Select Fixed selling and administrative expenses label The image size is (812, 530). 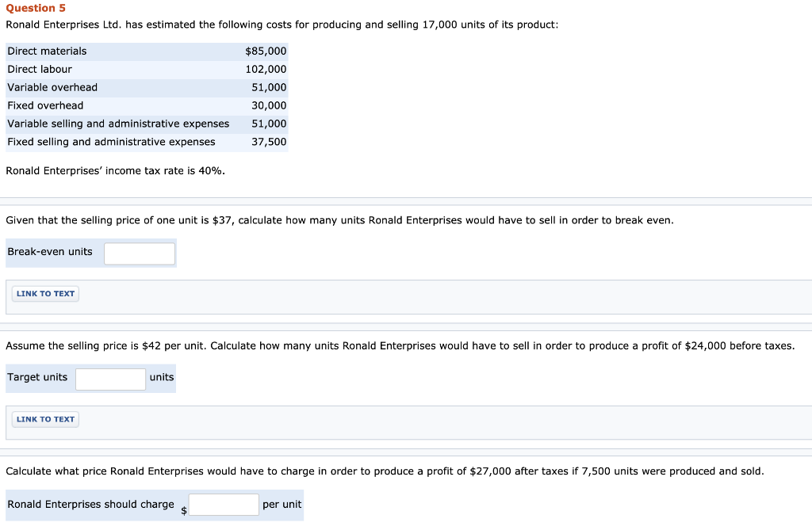point(111,142)
